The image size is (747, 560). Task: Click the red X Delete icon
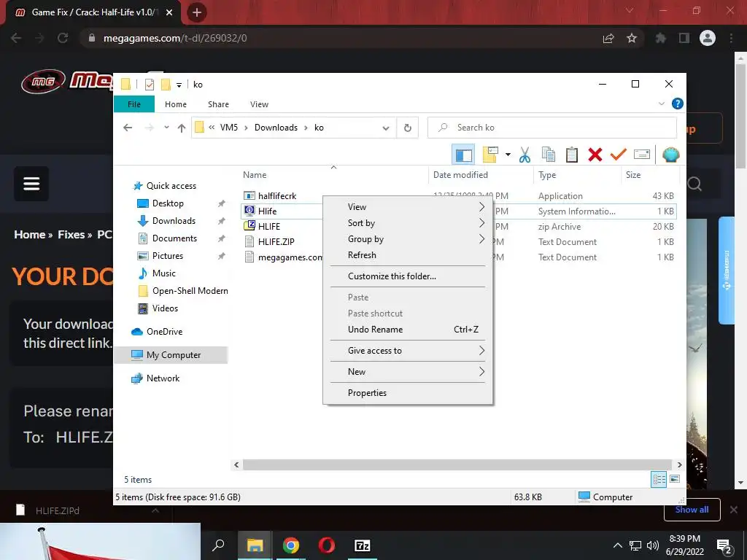595,155
